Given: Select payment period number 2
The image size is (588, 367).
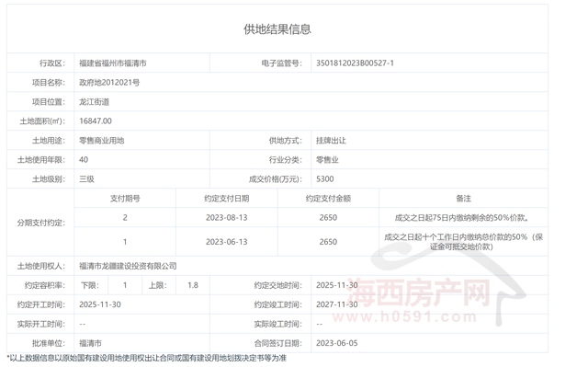Looking at the screenshot, I should [x=125, y=218].
